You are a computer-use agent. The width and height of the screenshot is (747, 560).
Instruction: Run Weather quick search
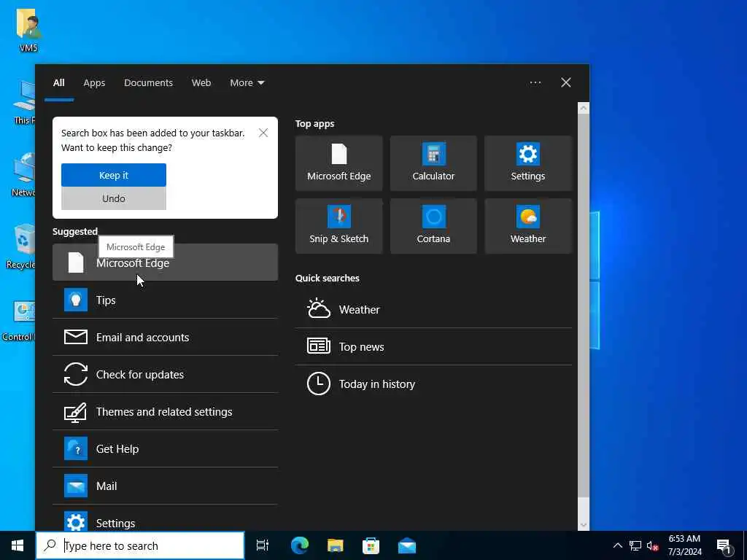tap(433, 309)
